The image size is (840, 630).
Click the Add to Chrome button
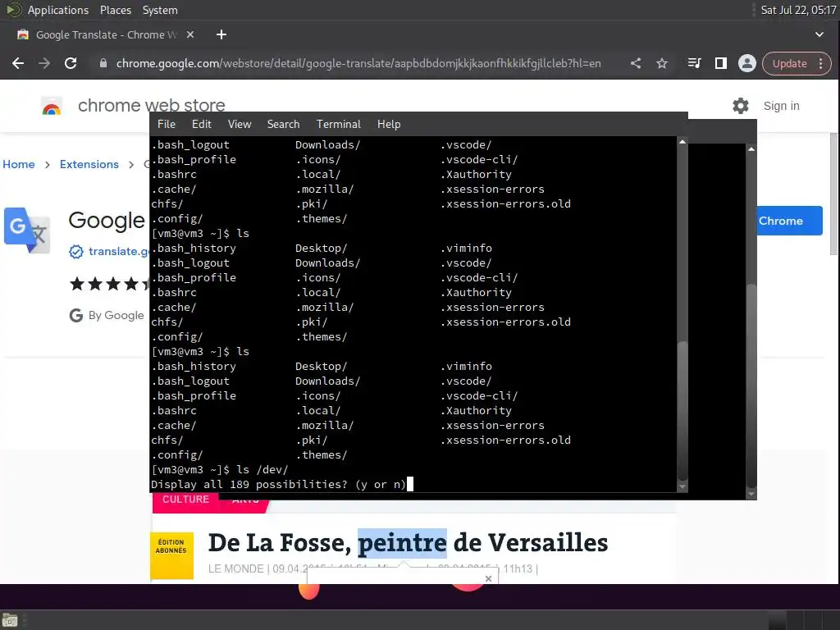tap(790, 221)
